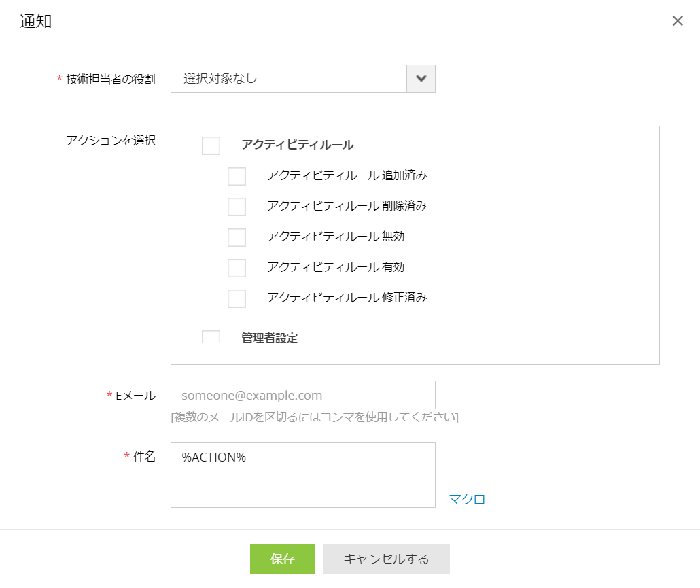Click the アクティビティルール 有効 label text
Viewport: 700px width, 588px height.
[336, 267]
